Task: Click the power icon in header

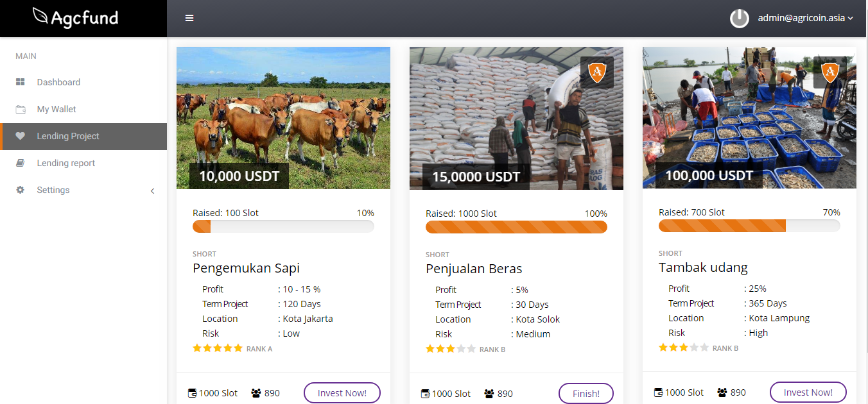Action: pos(740,18)
